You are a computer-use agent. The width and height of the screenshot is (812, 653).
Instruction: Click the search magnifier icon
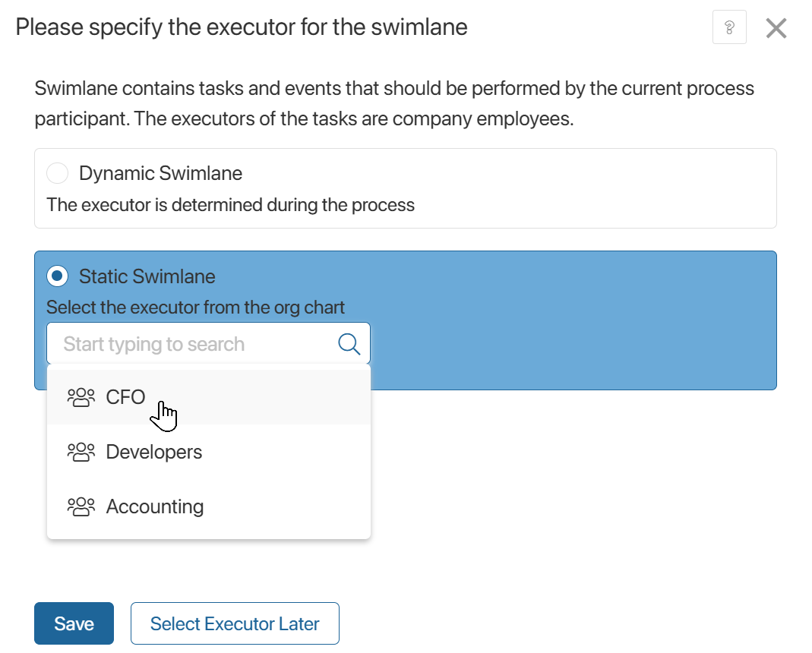349,343
